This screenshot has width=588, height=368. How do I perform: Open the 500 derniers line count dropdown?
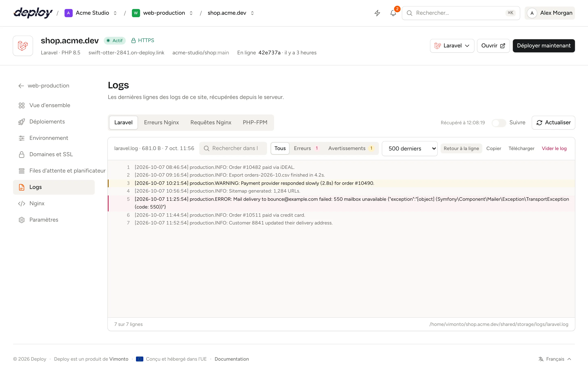tap(410, 148)
